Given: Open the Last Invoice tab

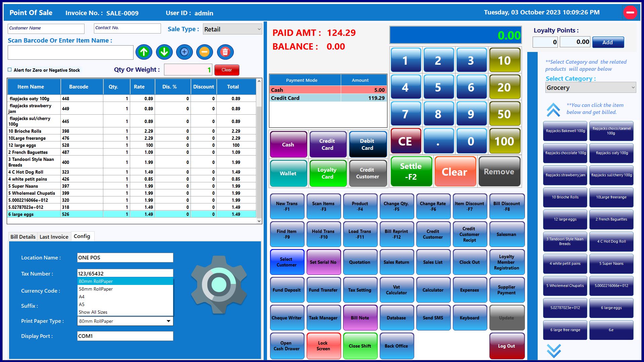Looking at the screenshot, I should coord(54,237).
